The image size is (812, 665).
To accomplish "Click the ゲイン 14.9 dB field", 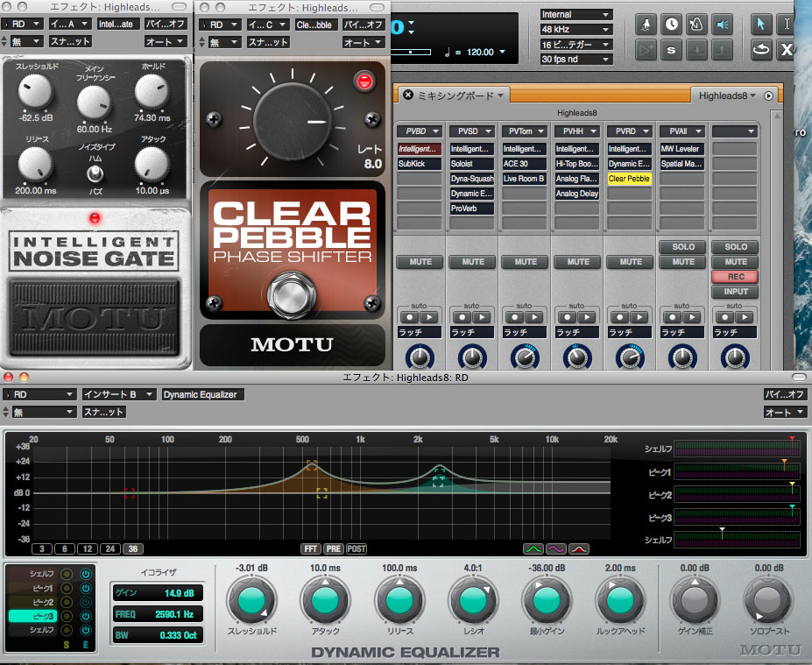I will click(158, 593).
